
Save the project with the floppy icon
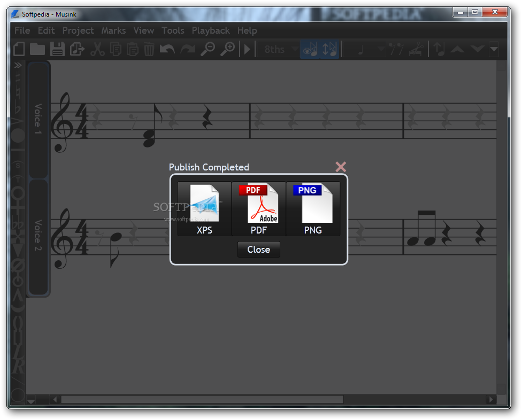(x=57, y=49)
